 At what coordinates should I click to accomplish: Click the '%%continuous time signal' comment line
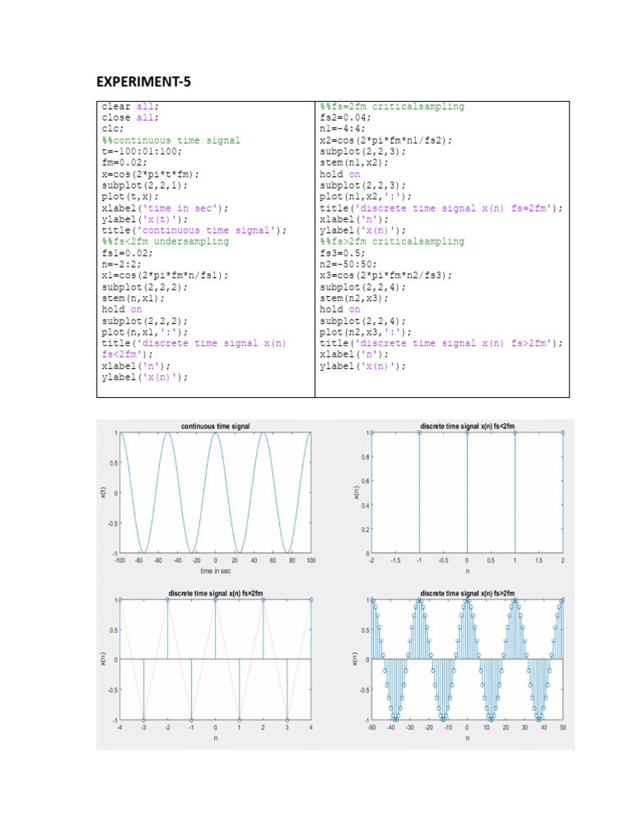pos(171,140)
